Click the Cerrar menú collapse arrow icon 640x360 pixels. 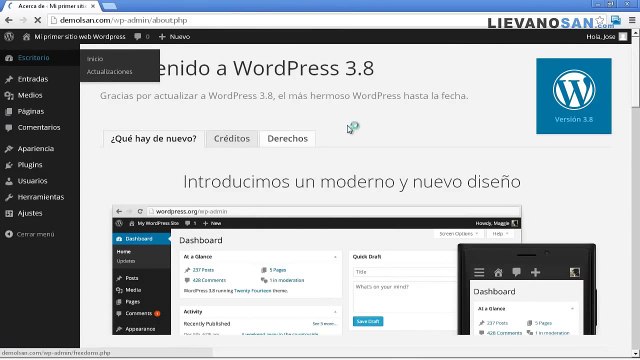coord(9,234)
